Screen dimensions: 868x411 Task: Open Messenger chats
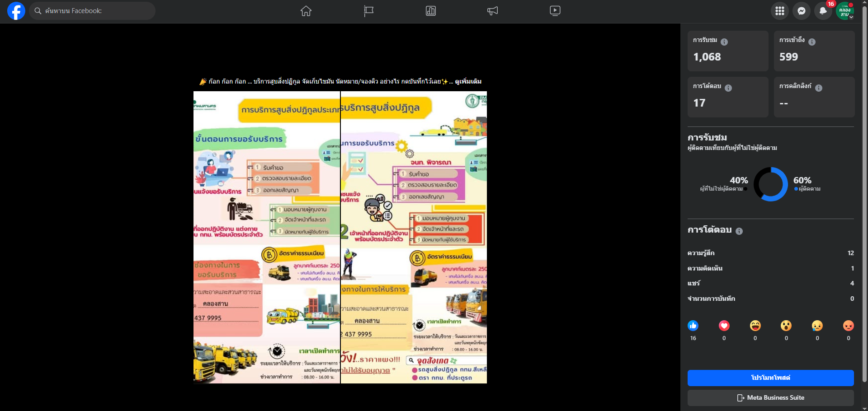[x=802, y=11]
